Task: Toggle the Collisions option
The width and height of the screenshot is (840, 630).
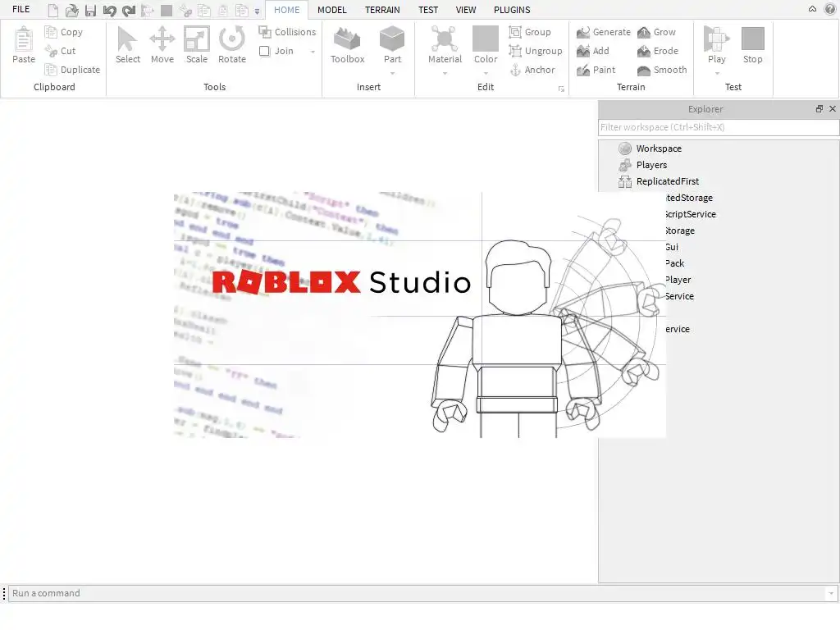Action: 287,32
